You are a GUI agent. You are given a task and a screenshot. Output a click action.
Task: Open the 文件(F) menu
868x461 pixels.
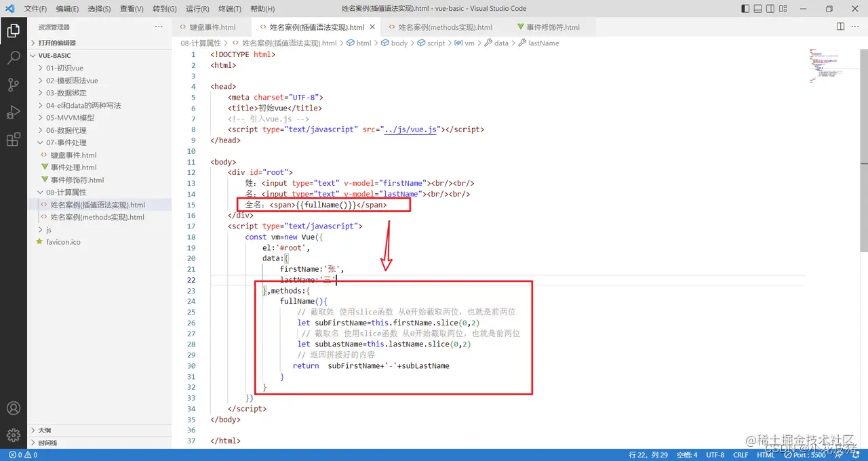[35, 9]
